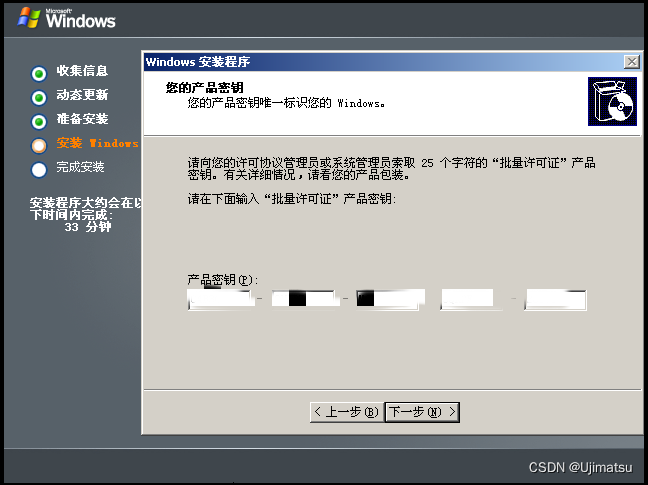
Task: Click the software box and CD icon
Action: 612,101
